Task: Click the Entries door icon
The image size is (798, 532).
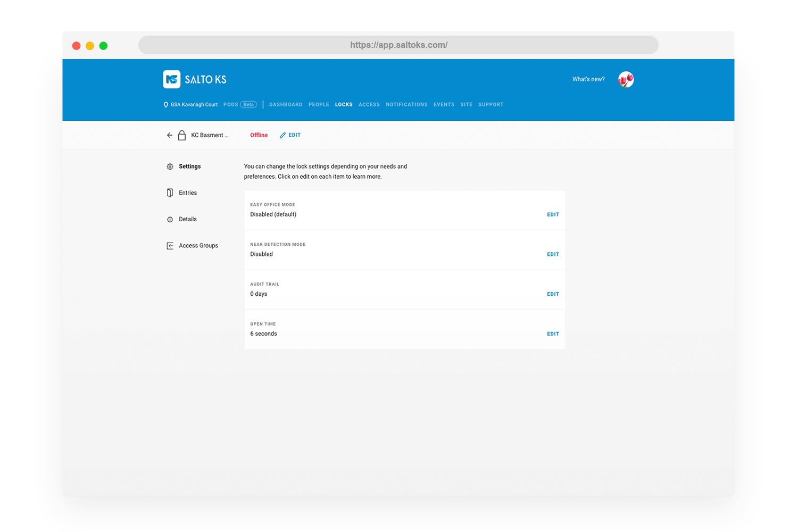Action: tap(170, 193)
